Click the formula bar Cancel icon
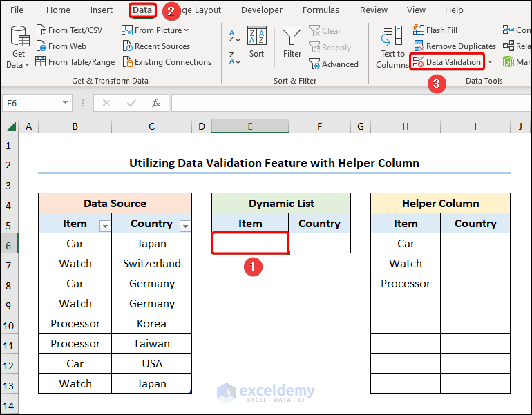 [106, 103]
